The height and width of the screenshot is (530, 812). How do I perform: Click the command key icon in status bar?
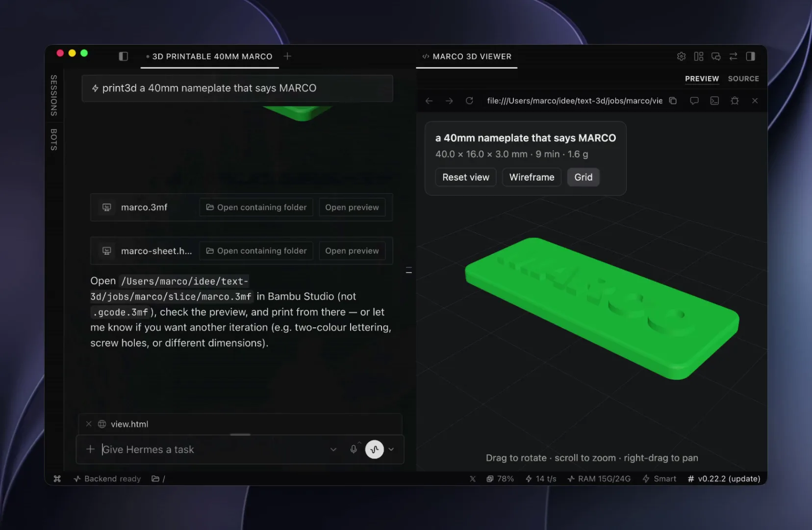click(57, 478)
